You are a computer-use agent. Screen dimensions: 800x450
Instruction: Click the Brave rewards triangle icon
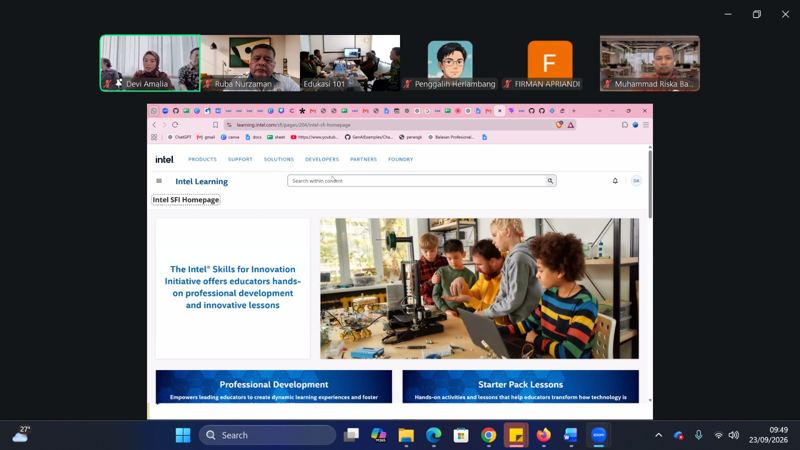click(570, 124)
